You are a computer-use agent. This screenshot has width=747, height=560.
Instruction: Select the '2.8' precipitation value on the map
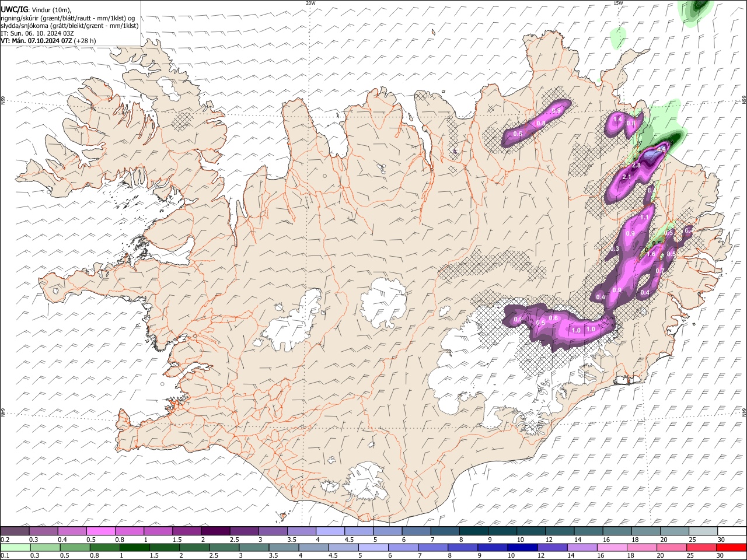[x=636, y=166]
